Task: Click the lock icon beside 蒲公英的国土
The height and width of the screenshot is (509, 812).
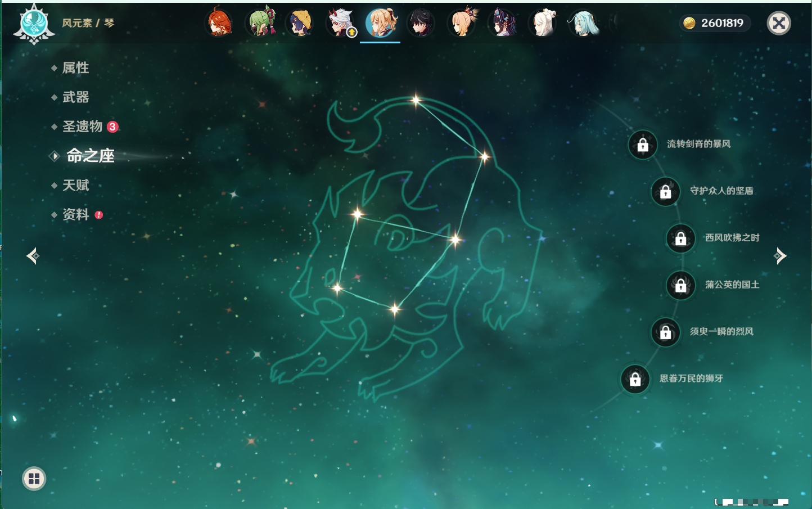Action: tap(680, 285)
